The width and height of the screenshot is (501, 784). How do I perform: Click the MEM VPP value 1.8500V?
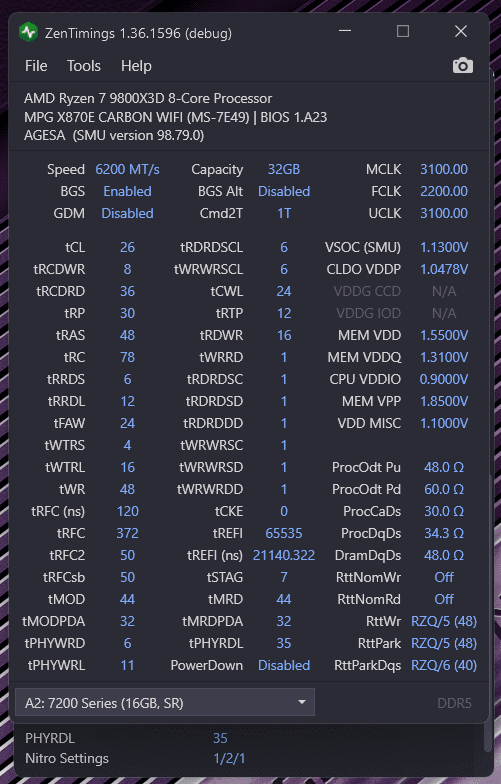click(x=444, y=402)
